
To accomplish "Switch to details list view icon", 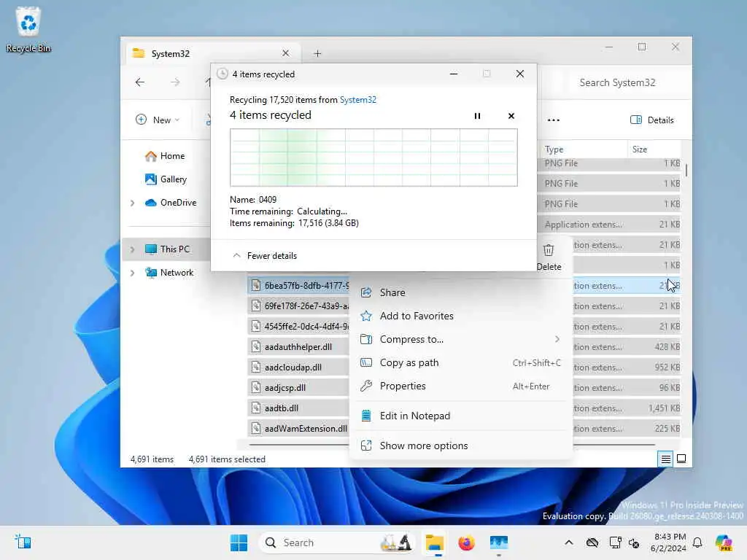I will 665,459.
